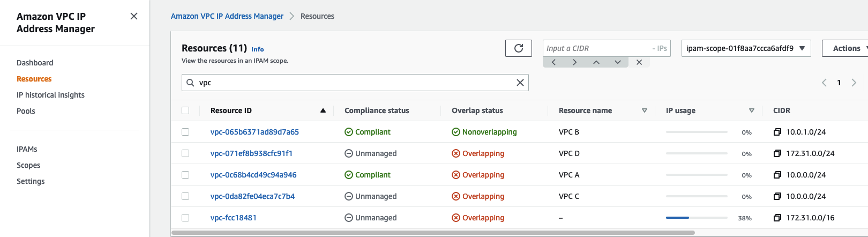Viewport: 868px width, 237px height.
Task: Open the IPAM scope dropdown
Action: [x=746, y=48]
